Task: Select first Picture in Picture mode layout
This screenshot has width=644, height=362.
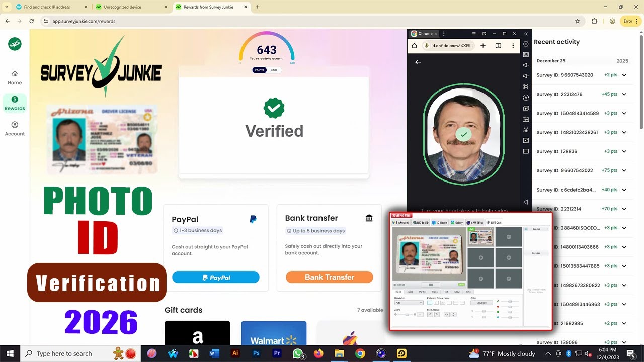Action: [x=430, y=303]
